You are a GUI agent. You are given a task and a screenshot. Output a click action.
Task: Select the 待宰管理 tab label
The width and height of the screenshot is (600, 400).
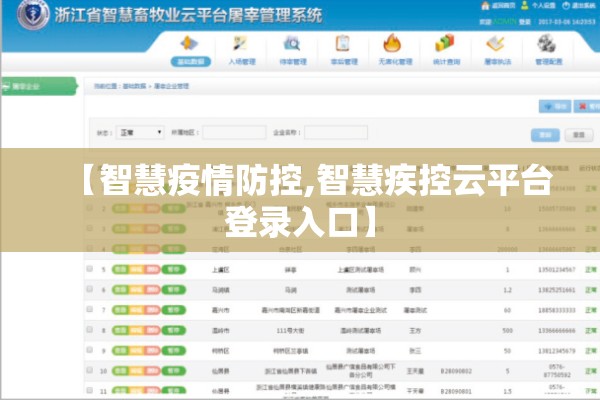click(293, 62)
